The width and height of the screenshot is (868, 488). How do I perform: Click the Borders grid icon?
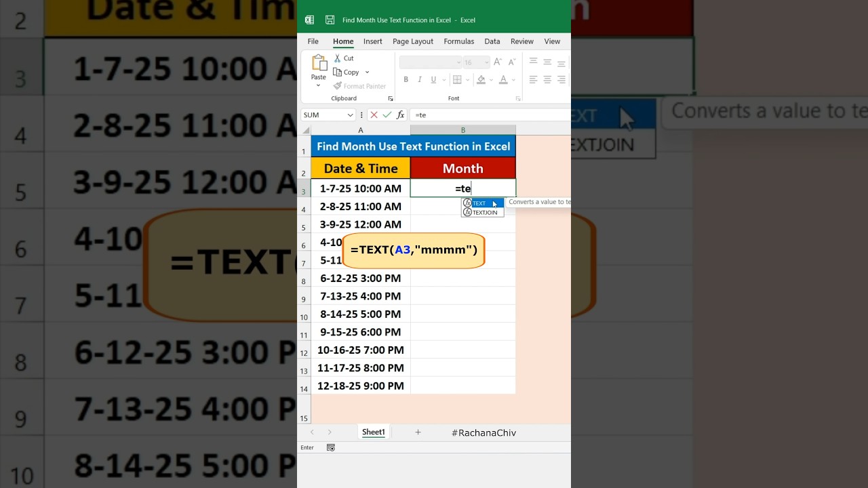[x=457, y=80]
